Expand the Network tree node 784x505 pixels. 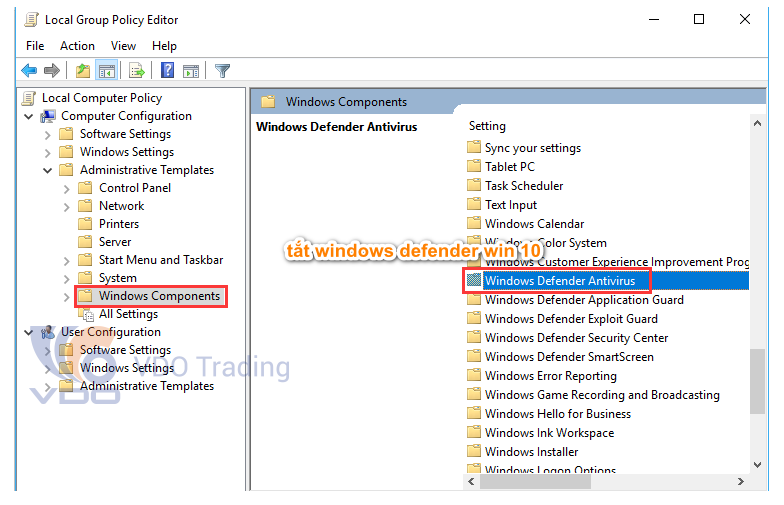pos(66,207)
